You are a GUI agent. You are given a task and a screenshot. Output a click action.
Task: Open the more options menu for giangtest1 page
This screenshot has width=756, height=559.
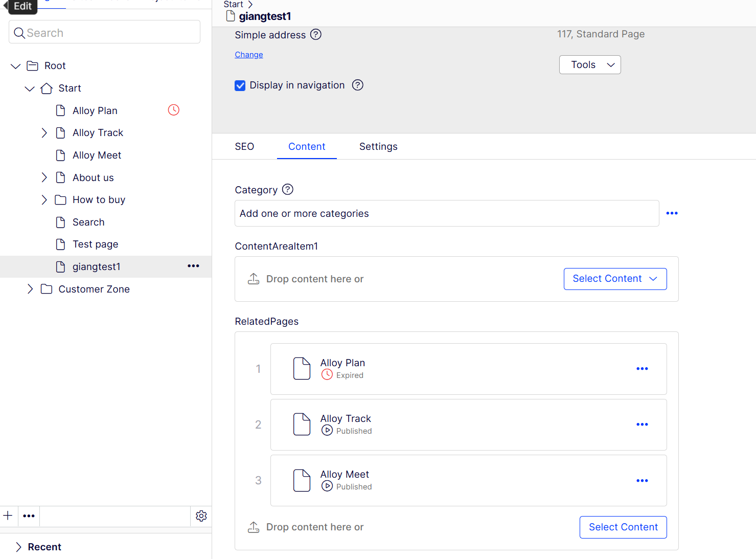pyautogui.click(x=193, y=266)
